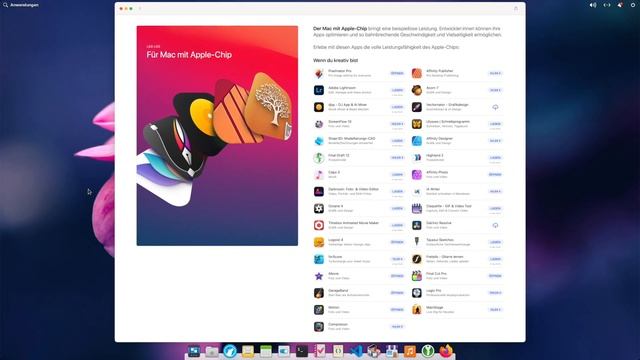The width and height of the screenshot is (640, 360).
Task: Click the share icon in window titlebar
Action: 516,8
